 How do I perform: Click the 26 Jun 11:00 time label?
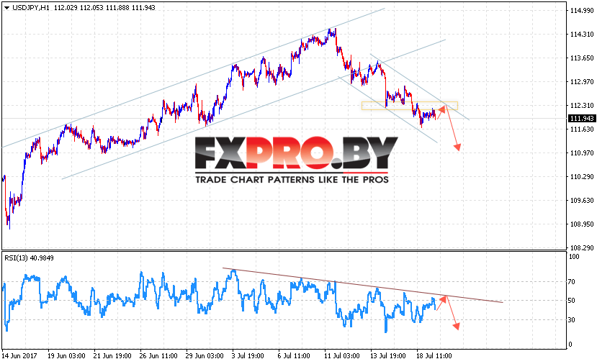[x=158, y=355]
